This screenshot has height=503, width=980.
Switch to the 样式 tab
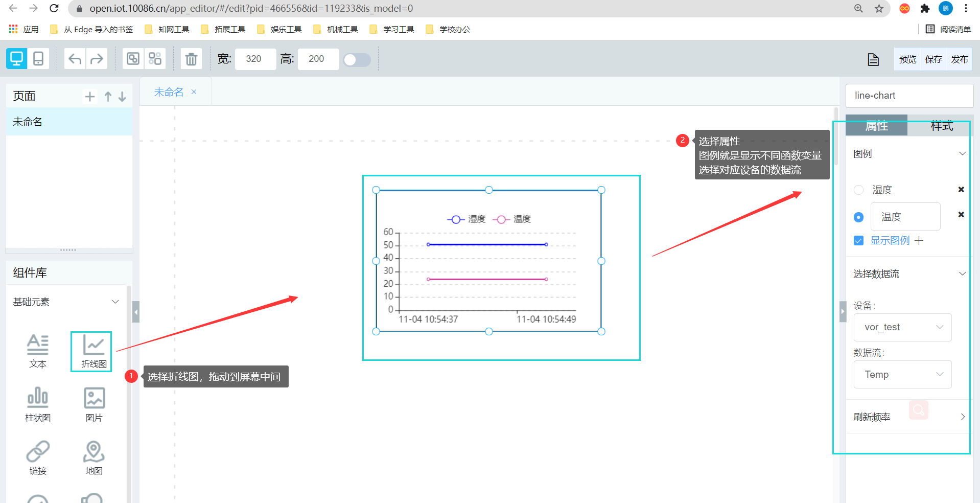[x=942, y=126]
